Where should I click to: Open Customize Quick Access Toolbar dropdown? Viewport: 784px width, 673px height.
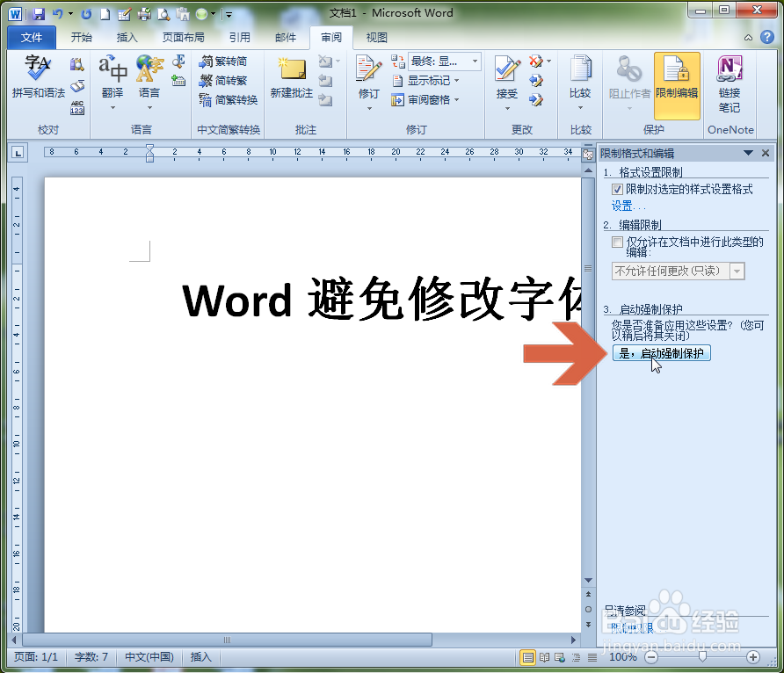click(x=229, y=14)
